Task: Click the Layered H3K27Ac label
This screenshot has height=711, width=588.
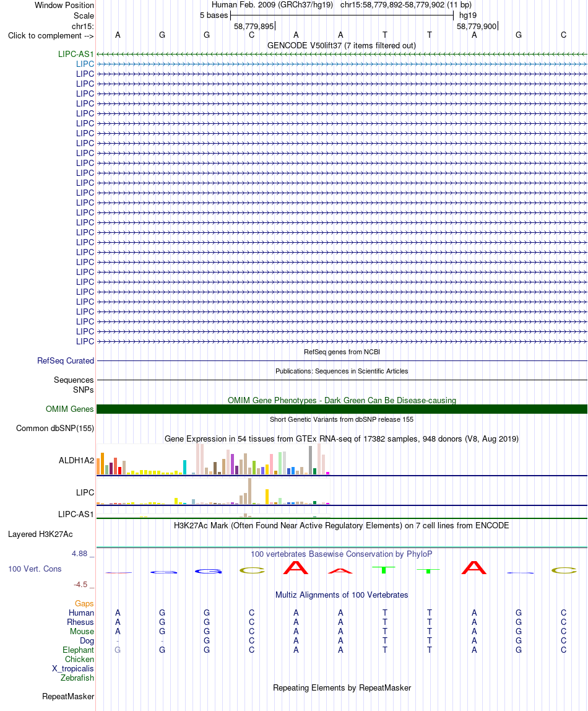Action: [x=40, y=534]
